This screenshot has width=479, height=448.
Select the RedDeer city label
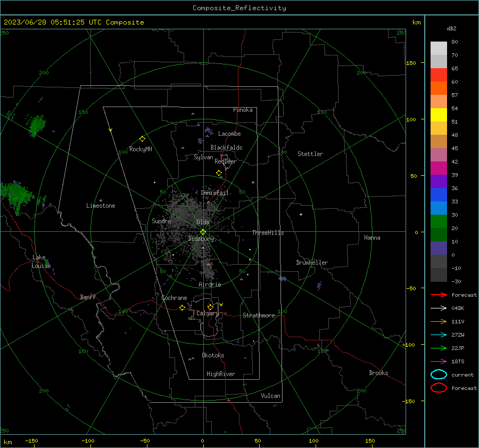[x=226, y=161]
